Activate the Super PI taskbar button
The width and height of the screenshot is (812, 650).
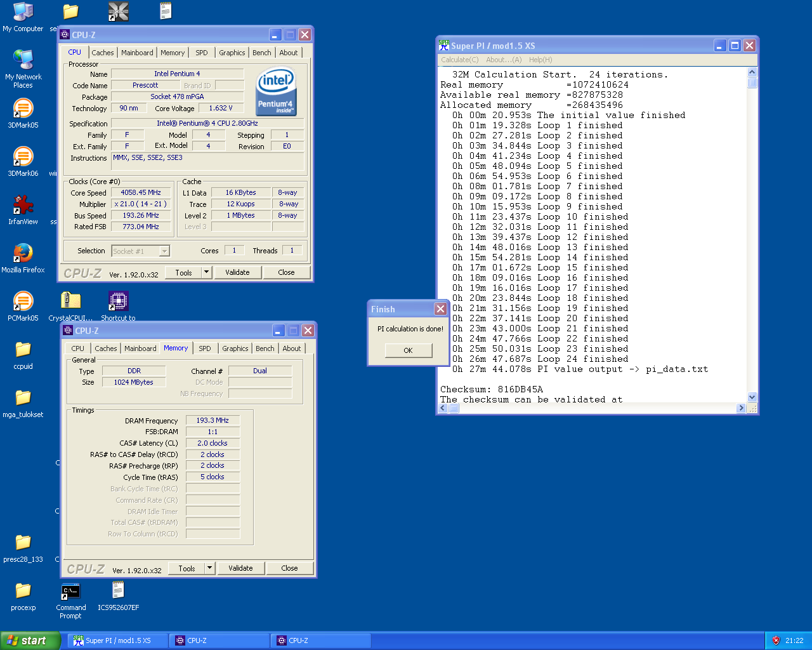tap(117, 640)
